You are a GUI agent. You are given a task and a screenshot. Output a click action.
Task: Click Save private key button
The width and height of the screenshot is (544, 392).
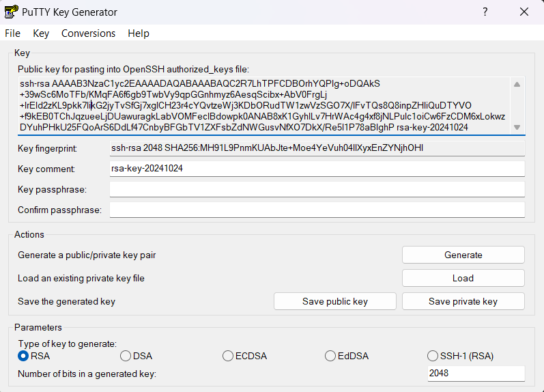463,301
